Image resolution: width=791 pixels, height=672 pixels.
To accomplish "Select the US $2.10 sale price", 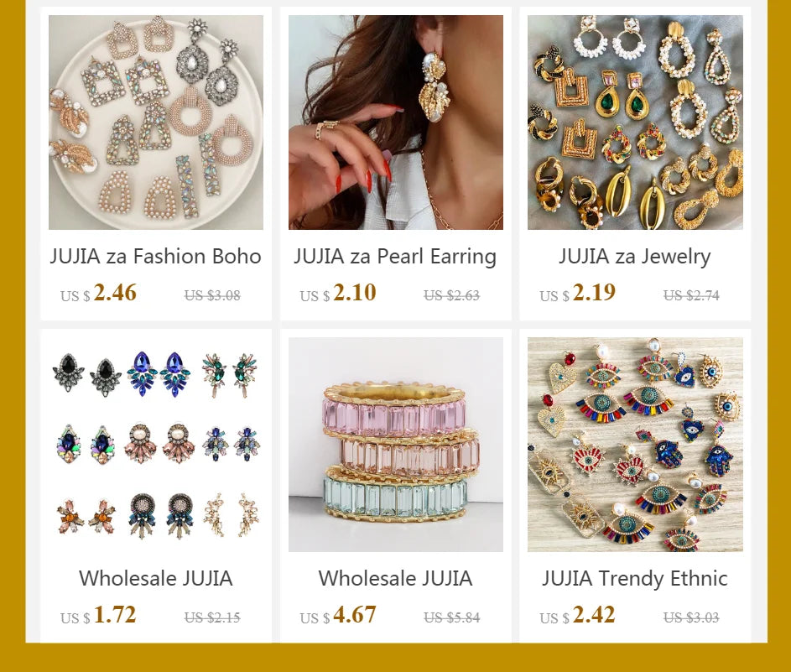I will 338,293.
